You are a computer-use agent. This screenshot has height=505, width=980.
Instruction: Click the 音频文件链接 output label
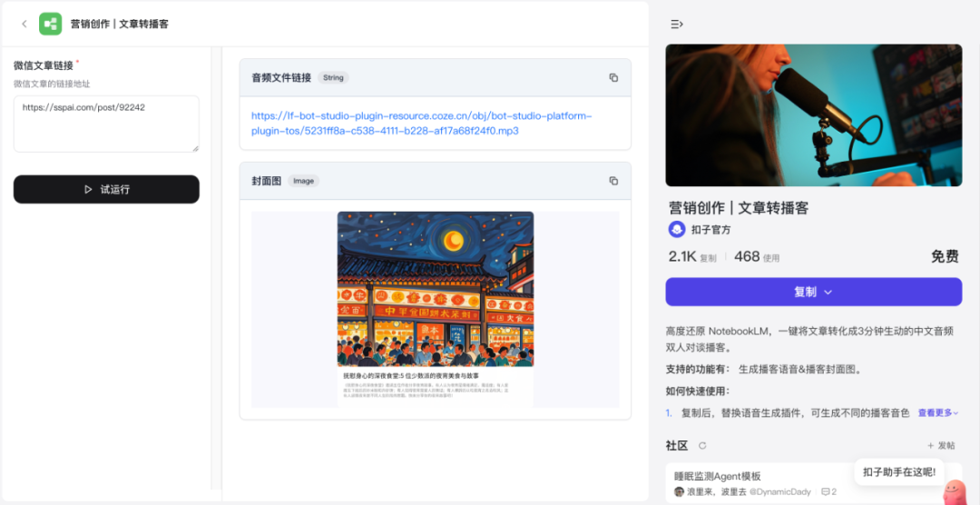coord(281,77)
